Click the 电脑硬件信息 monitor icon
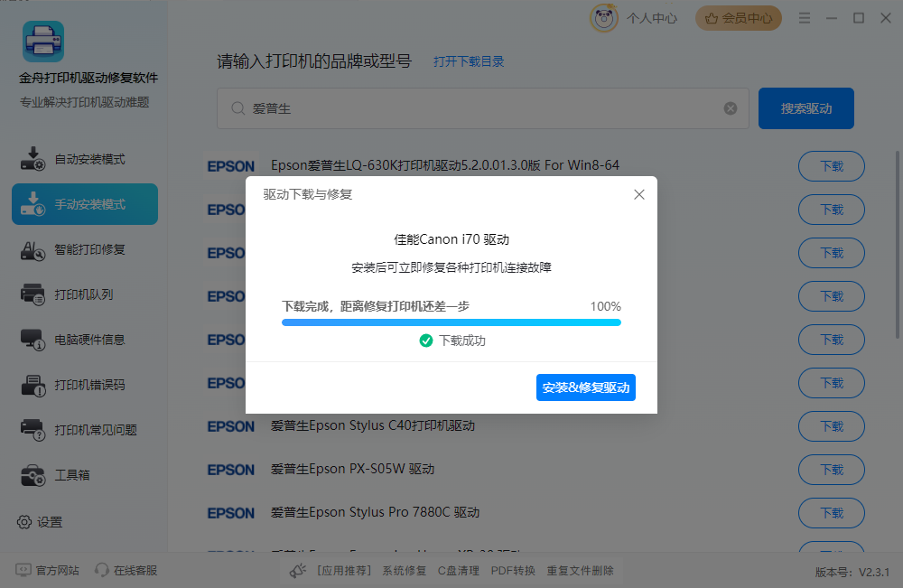 tap(33, 340)
